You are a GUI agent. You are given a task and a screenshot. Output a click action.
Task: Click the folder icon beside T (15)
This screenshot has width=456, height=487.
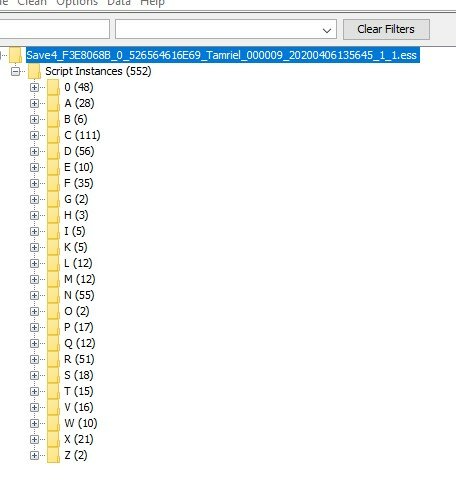point(53,391)
